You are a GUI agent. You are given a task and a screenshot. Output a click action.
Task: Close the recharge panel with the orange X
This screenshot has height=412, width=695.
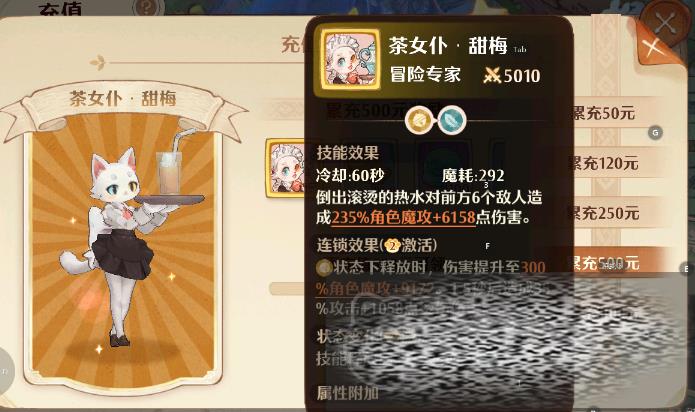coord(654,48)
